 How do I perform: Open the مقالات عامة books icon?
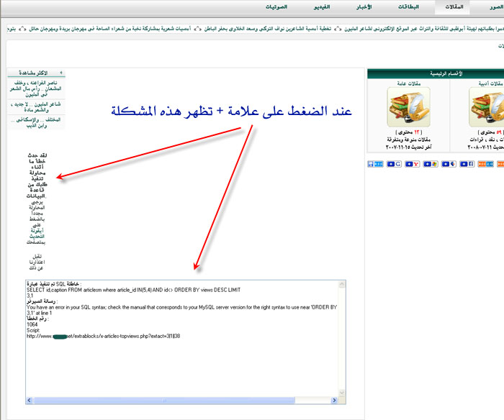click(x=408, y=107)
